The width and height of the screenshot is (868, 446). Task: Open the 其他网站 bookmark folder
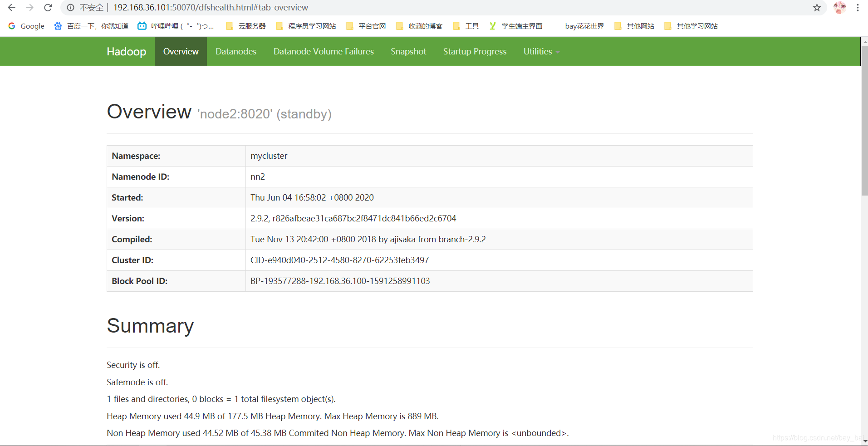634,26
